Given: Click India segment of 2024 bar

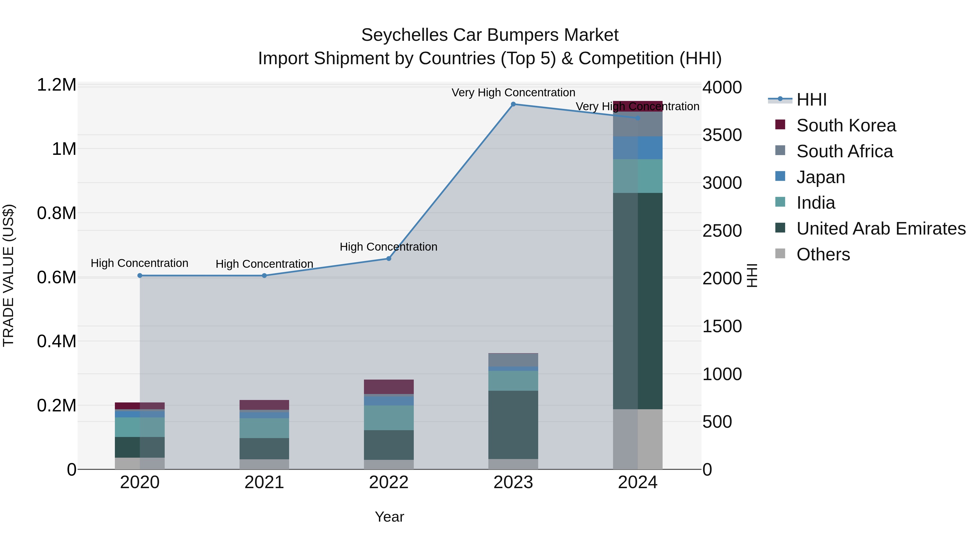Looking at the screenshot, I should point(638,176).
